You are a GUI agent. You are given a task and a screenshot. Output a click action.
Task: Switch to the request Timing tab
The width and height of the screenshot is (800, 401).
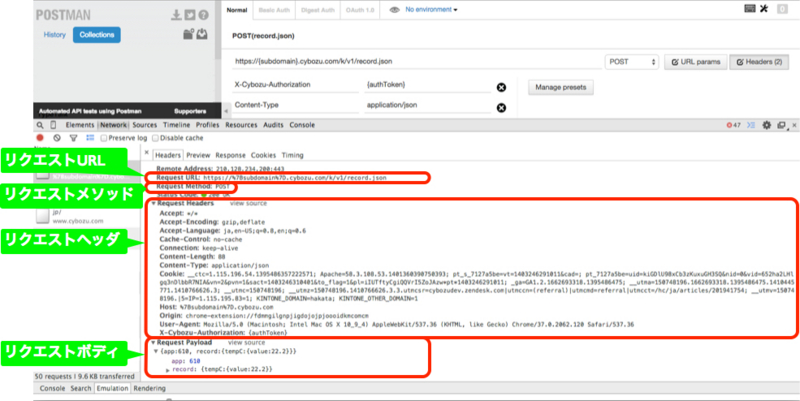pyautogui.click(x=292, y=155)
